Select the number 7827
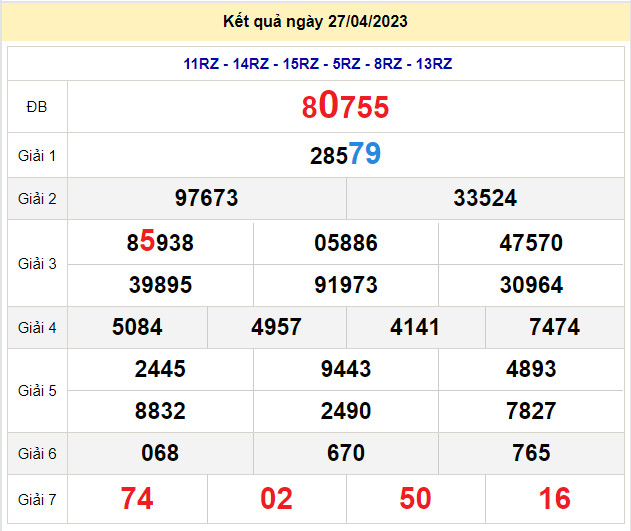 point(531,411)
